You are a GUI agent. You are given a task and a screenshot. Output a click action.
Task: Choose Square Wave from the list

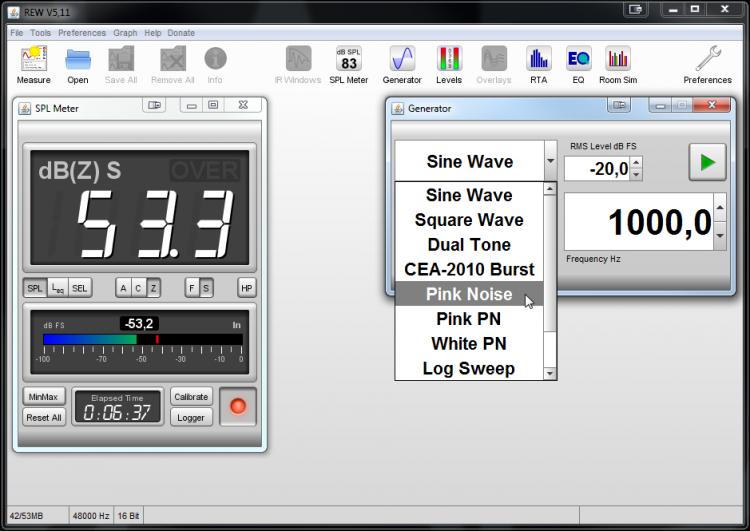click(469, 220)
